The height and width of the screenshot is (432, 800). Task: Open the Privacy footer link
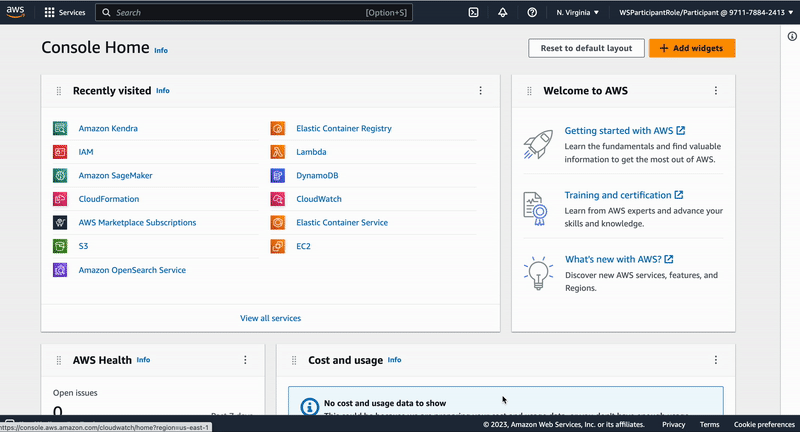click(673, 424)
